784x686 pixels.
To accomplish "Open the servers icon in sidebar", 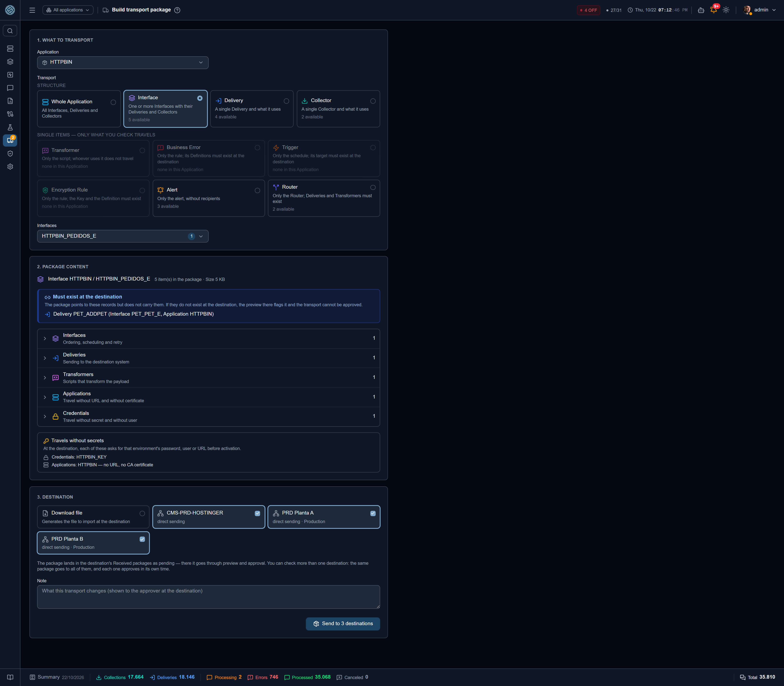I will click(x=10, y=49).
